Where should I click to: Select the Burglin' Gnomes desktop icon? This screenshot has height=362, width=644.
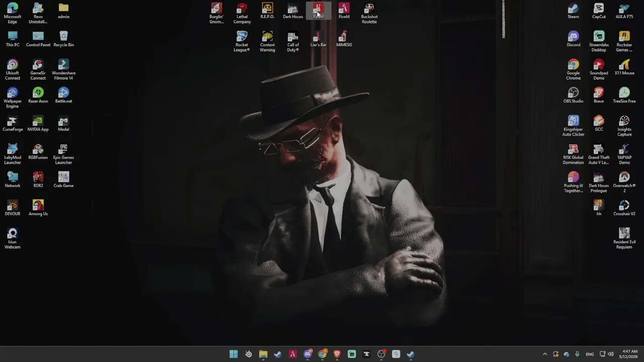[x=216, y=14]
